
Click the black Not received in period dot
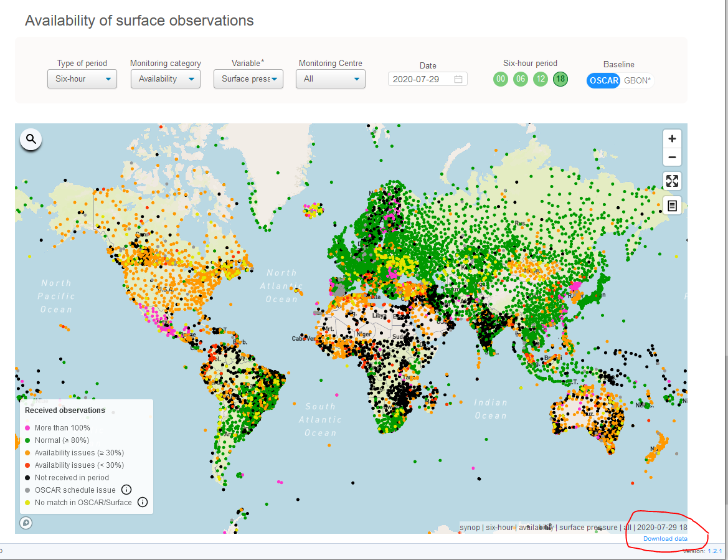[27, 477]
